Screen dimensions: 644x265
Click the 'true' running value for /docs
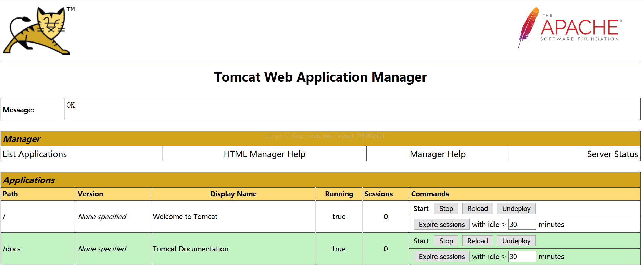point(339,249)
